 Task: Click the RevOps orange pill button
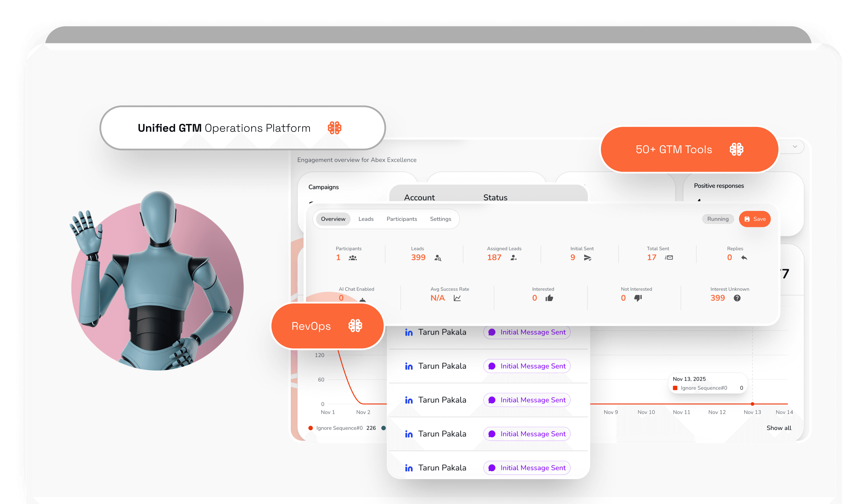point(327,326)
